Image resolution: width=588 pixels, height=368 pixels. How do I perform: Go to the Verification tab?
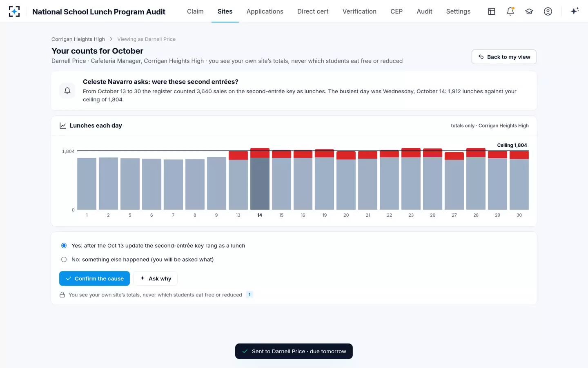[359, 11]
